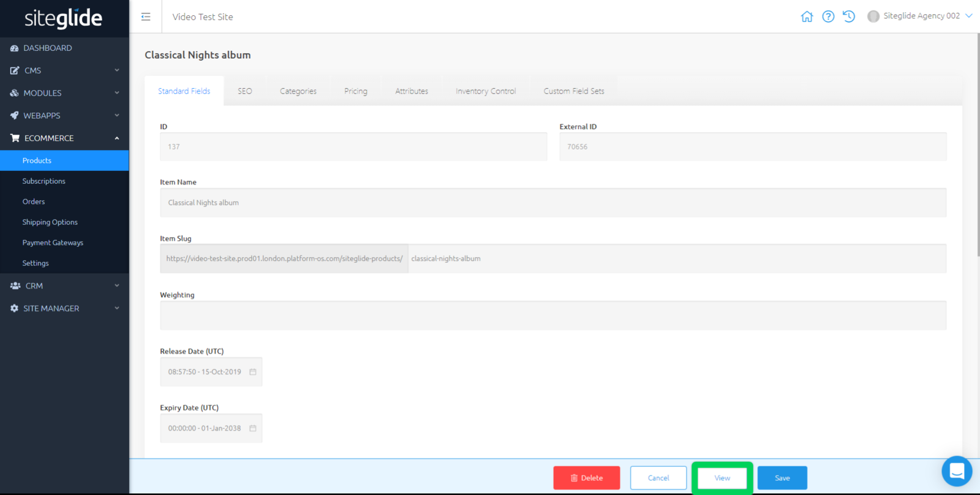Open the Pricing tab

(356, 91)
